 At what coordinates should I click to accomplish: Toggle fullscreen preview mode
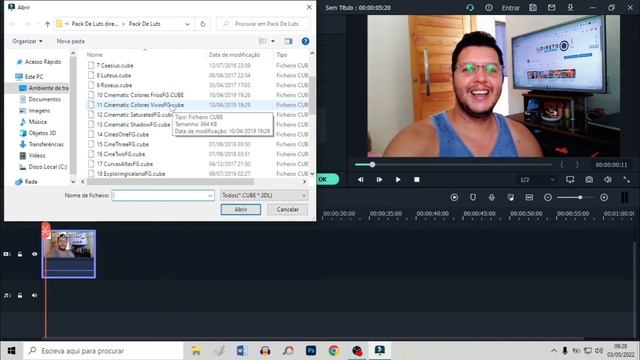(627, 180)
